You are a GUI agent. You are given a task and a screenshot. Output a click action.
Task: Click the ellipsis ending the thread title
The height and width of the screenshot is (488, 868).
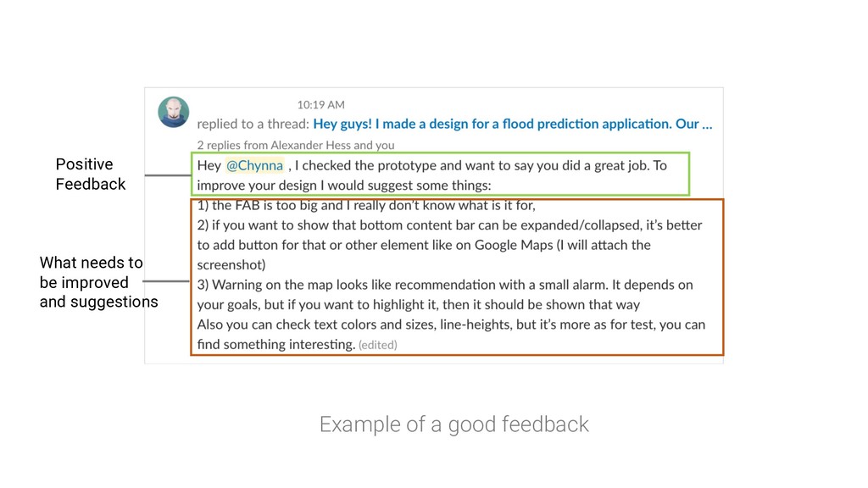coord(707,125)
